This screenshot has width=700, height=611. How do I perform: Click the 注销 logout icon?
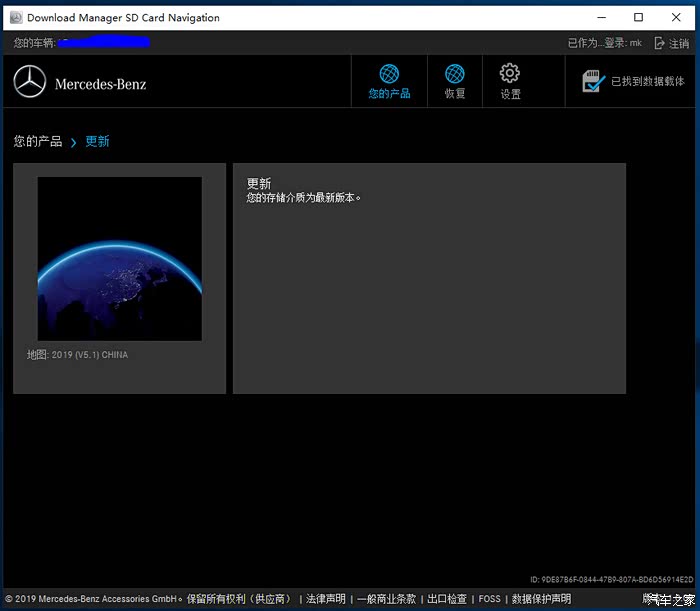660,43
